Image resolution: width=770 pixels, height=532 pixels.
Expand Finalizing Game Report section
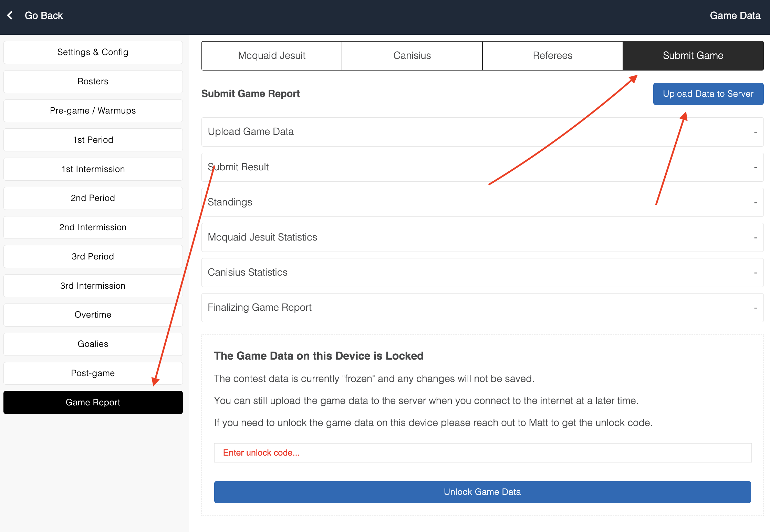(x=482, y=308)
